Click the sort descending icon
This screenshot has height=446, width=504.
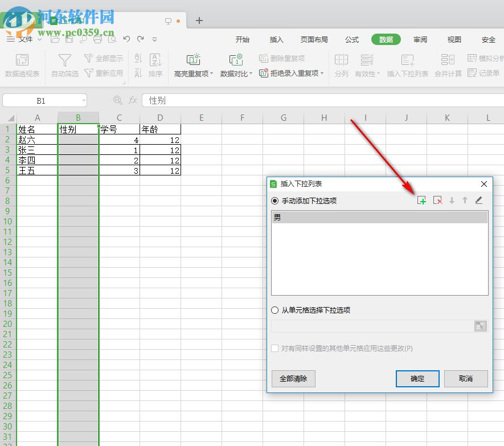point(138,73)
